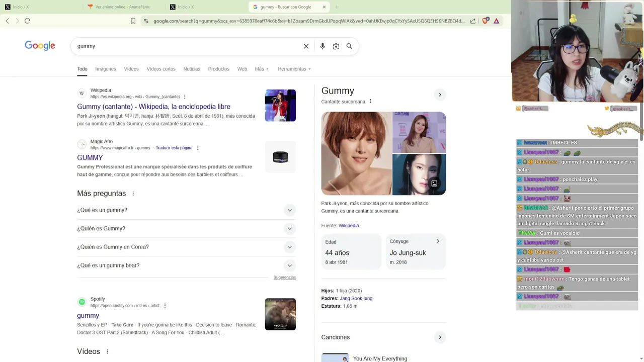Open the Wikipedia result options three dots

(185, 97)
